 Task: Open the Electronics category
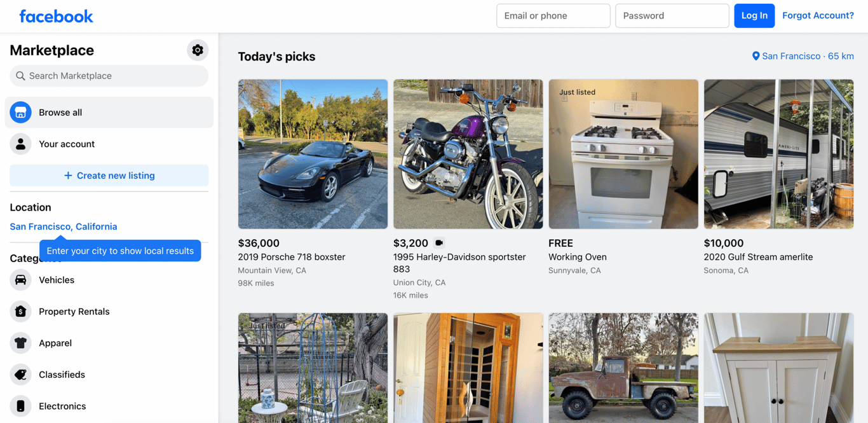(62, 406)
